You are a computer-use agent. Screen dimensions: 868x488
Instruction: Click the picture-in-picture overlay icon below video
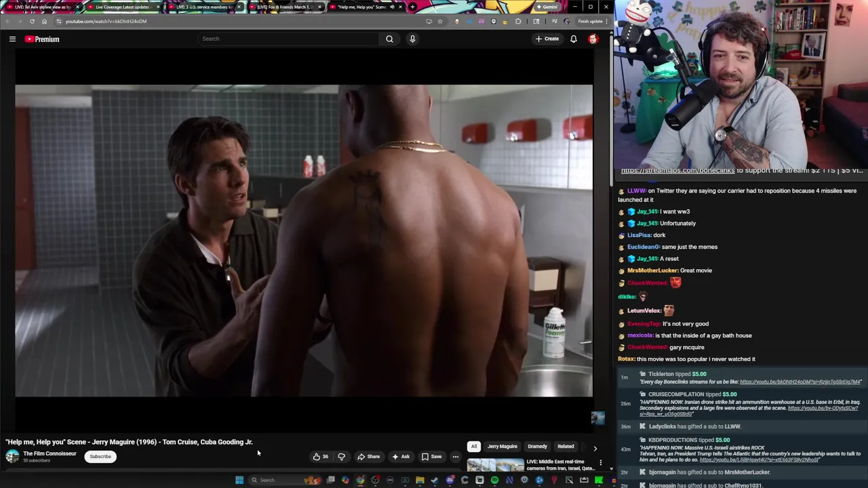[x=597, y=418]
